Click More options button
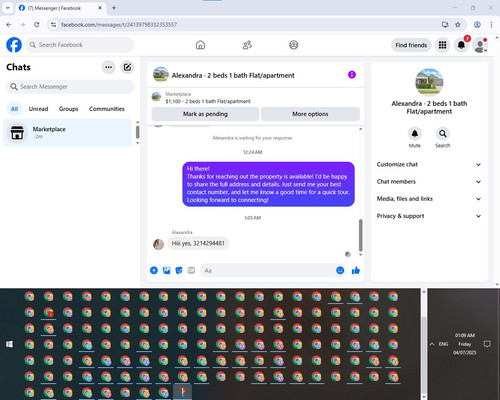 310,114
